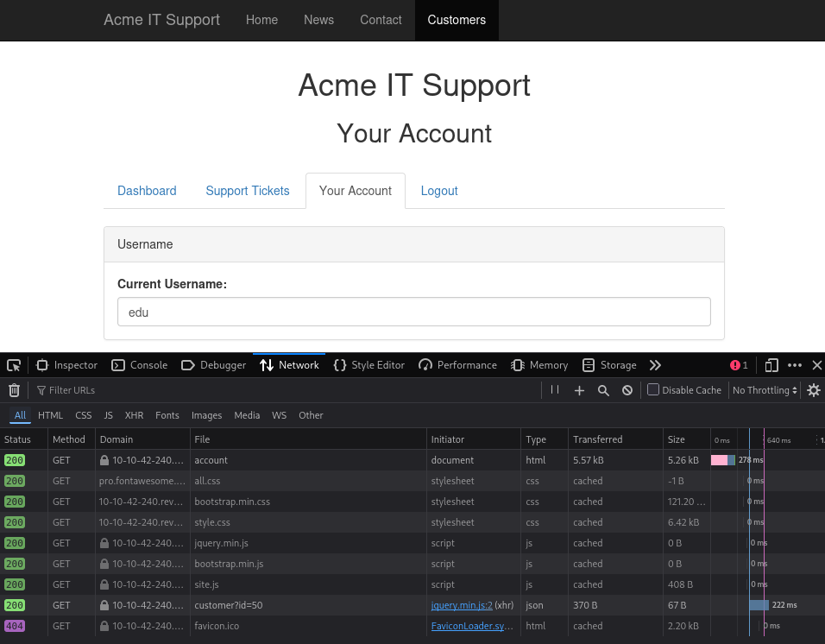Open the Home navigation link
This screenshot has width=825, height=644.
pos(262,20)
